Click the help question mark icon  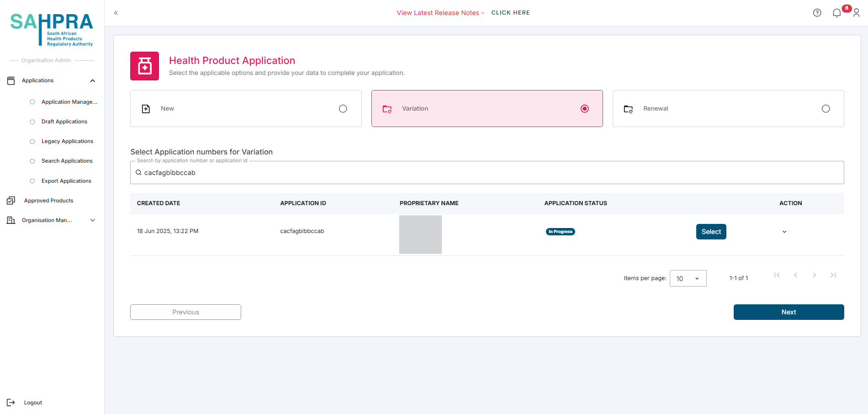(x=817, y=13)
